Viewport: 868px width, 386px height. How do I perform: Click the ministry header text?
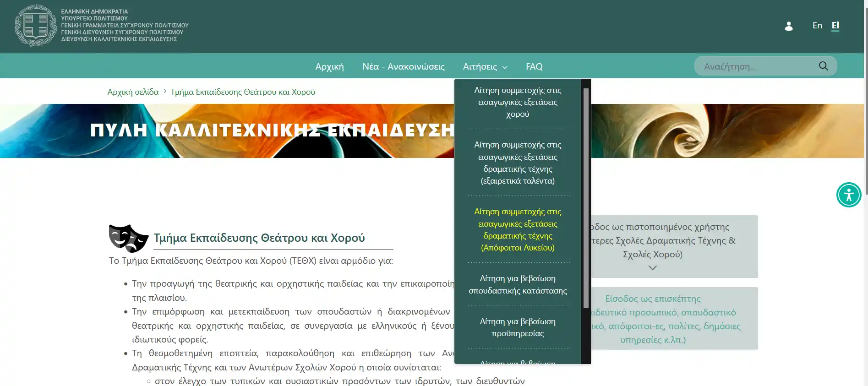125,25
